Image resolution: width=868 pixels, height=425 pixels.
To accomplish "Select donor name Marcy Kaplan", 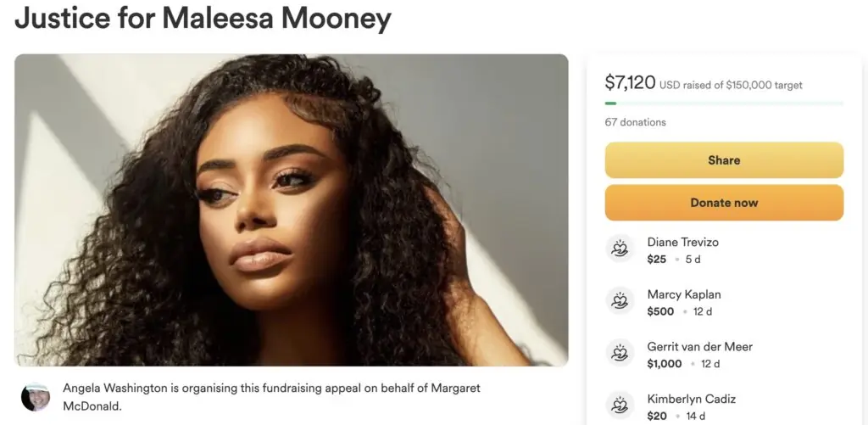I will point(683,294).
